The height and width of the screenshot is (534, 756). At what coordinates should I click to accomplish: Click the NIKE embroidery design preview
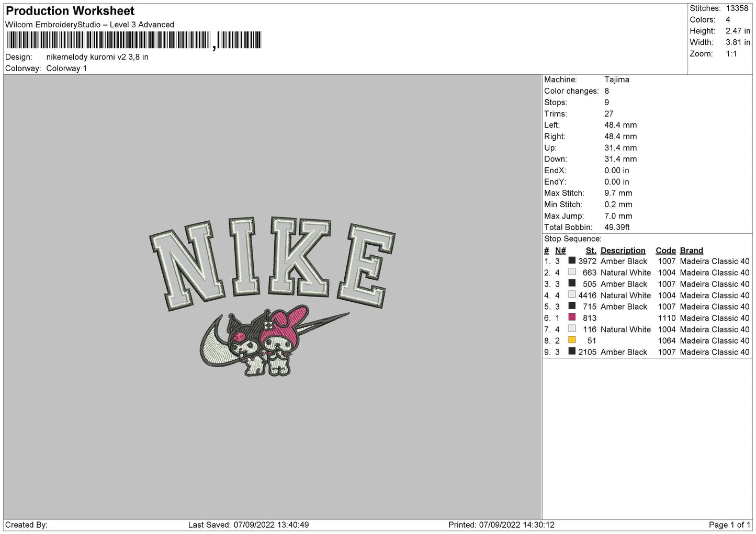[272, 297]
